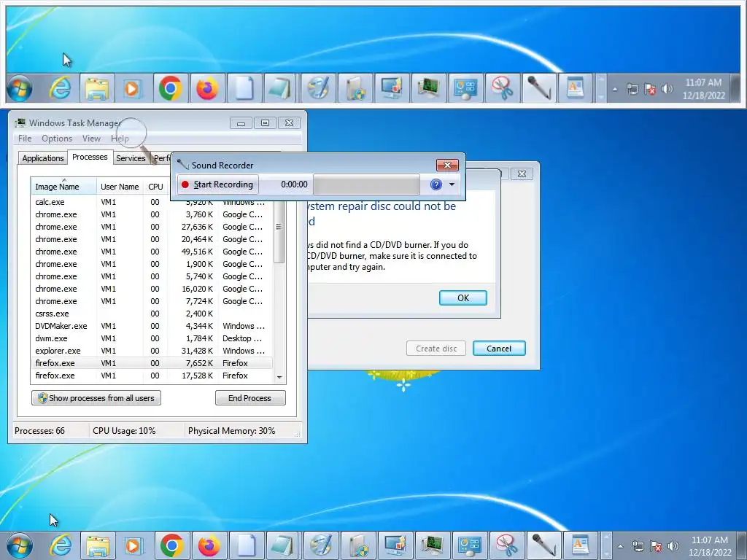
Task: Select the dwm.exe process row
Action: click(152, 338)
